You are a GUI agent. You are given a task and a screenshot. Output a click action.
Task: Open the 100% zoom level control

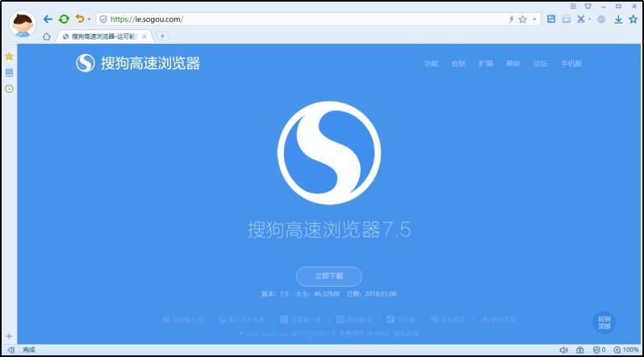point(626,350)
